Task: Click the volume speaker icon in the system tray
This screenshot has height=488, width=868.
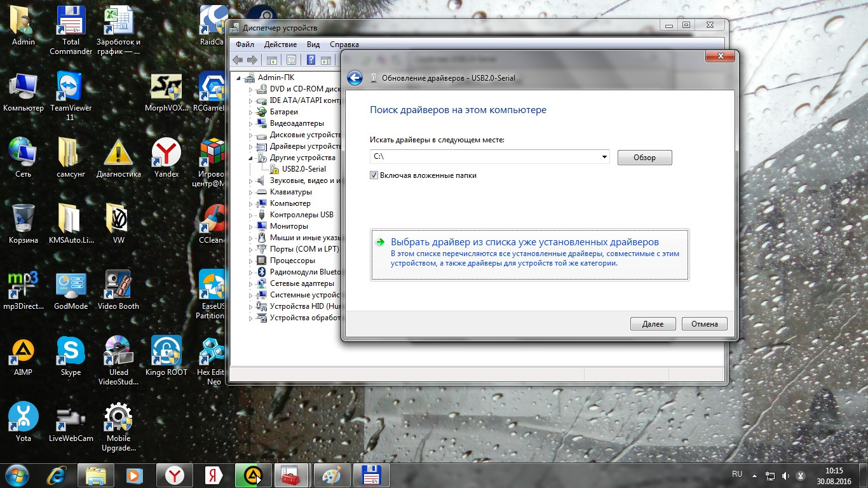Action: click(785, 475)
